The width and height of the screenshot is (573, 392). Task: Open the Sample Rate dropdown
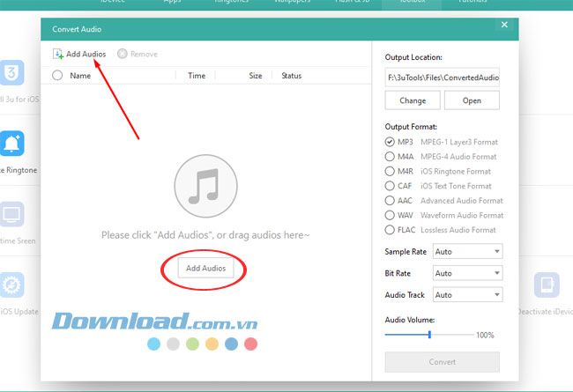467,251
